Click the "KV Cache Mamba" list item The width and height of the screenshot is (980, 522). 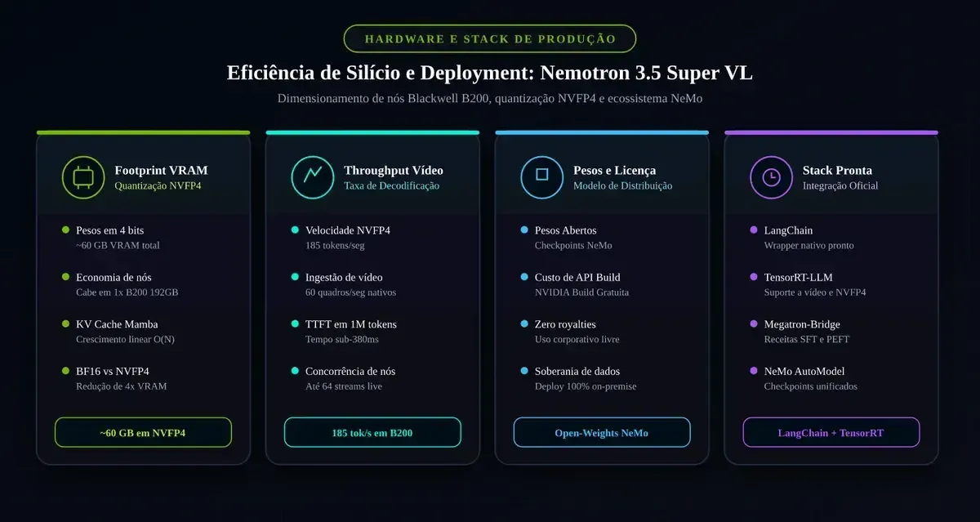click(x=117, y=324)
